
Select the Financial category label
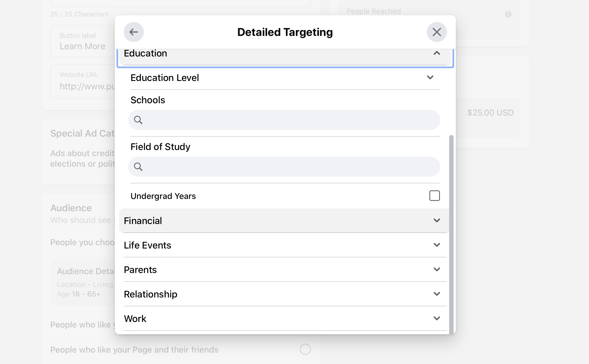point(143,220)
